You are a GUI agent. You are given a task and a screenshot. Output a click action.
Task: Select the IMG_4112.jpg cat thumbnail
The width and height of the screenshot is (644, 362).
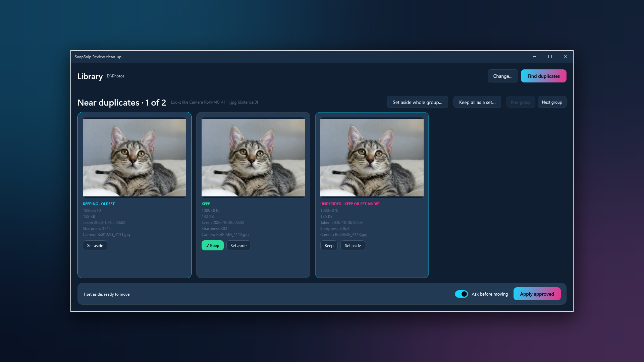[253, 158]
